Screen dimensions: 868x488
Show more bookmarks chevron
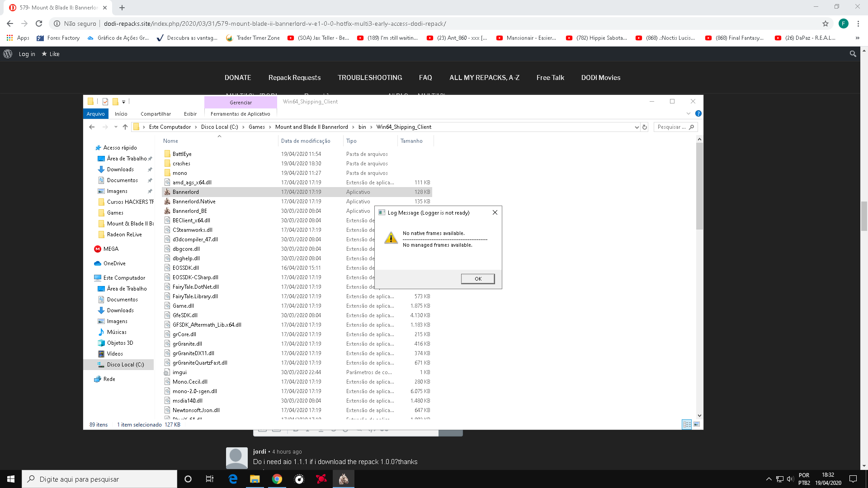857,38
